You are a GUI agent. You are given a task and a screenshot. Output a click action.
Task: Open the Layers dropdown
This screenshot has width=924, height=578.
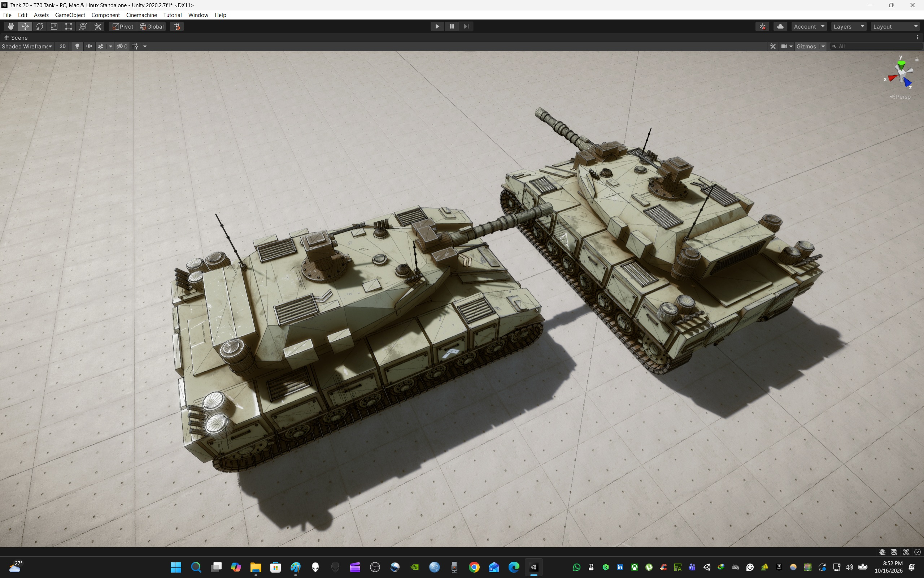(x=849, y=26)
